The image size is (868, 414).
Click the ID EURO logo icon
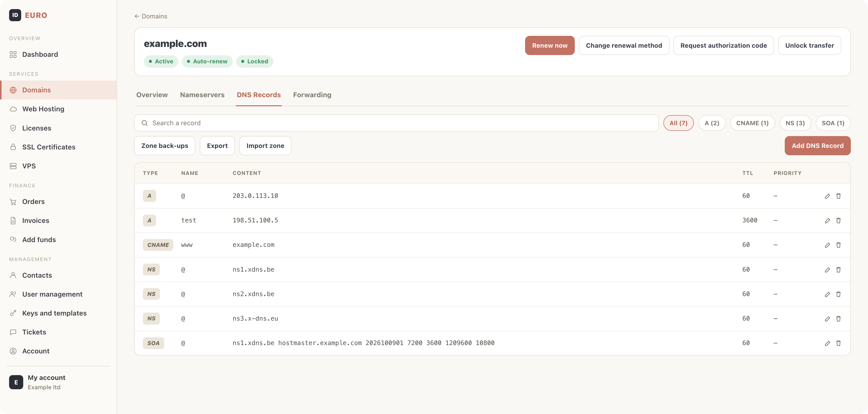[15, 15]
